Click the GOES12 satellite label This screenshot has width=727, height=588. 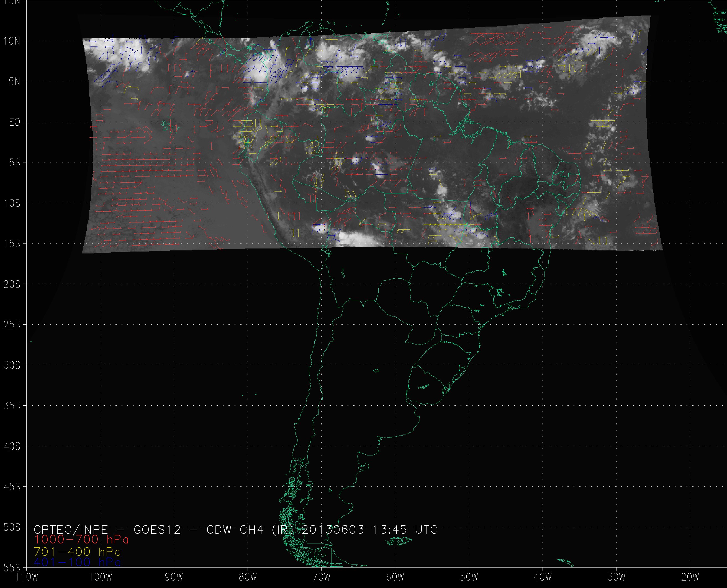click(x=157, y=529)
